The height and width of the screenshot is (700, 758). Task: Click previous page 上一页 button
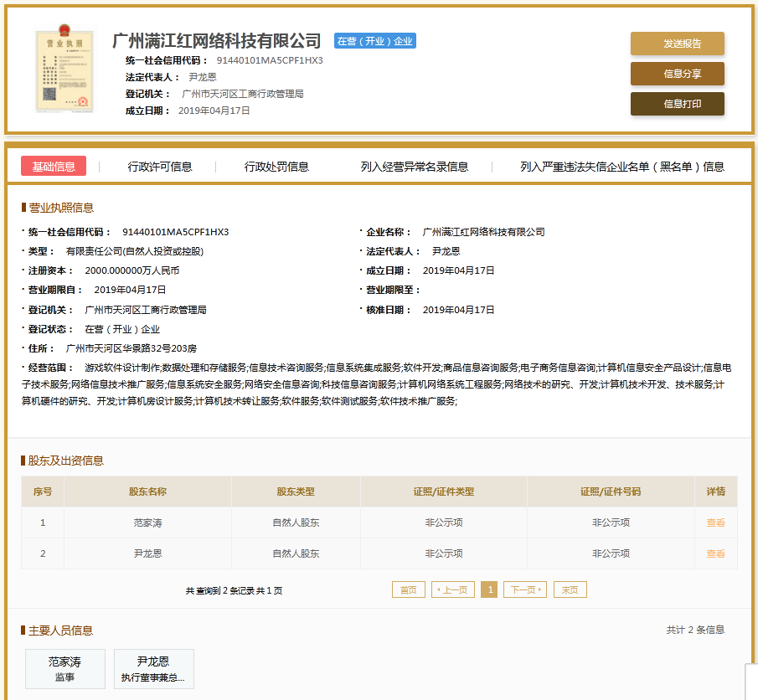pos(453,589)
